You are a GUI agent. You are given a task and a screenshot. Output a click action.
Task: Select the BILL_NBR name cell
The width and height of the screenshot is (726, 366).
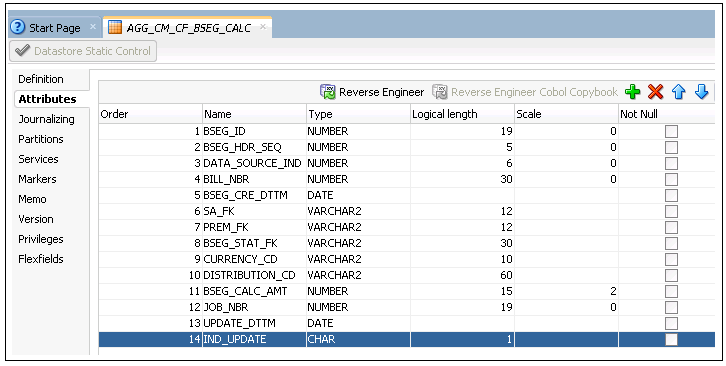[254, 179]
